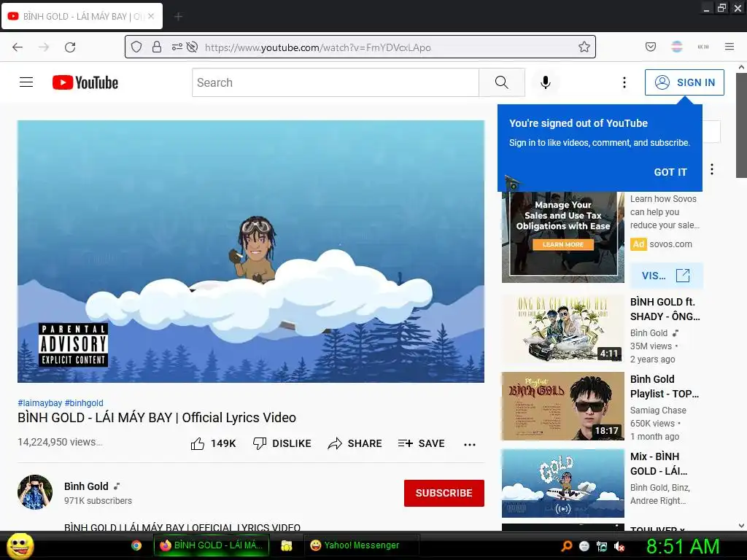747x560 pixels.
Task: Open the ad options three-dot menu
Action: (712, 169)
